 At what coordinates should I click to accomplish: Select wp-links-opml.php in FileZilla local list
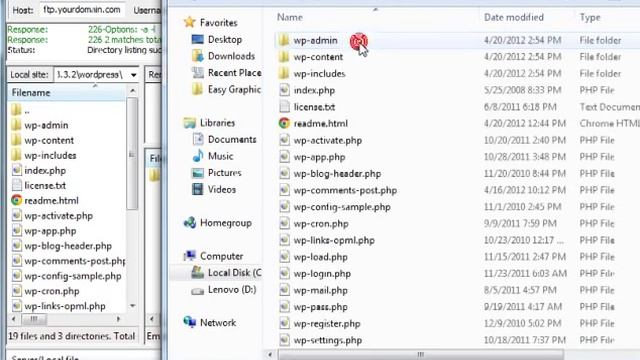(65, 306)
